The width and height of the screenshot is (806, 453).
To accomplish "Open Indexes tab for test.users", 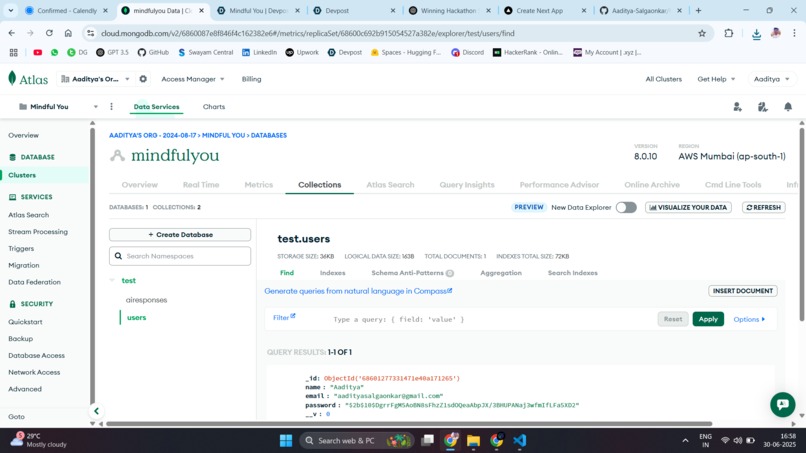I will (333, 273).
